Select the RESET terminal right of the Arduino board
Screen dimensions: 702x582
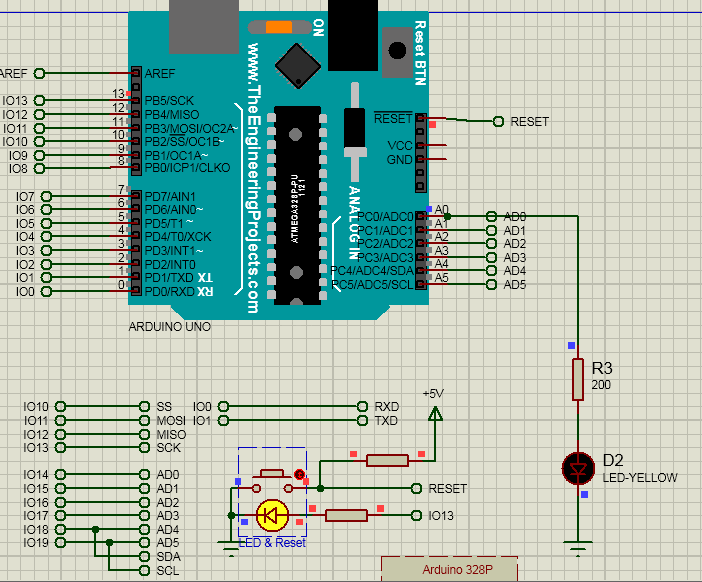coord(498,121)
